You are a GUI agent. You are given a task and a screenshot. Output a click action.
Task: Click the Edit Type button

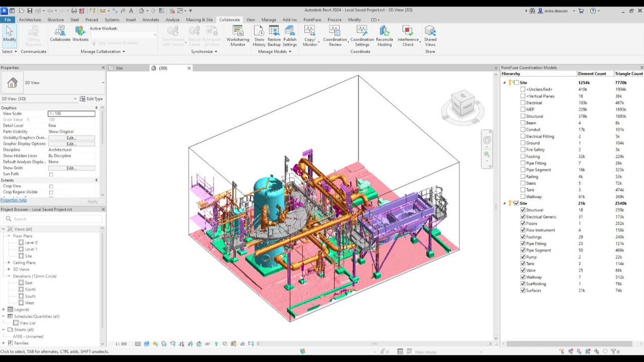(91, 99)
